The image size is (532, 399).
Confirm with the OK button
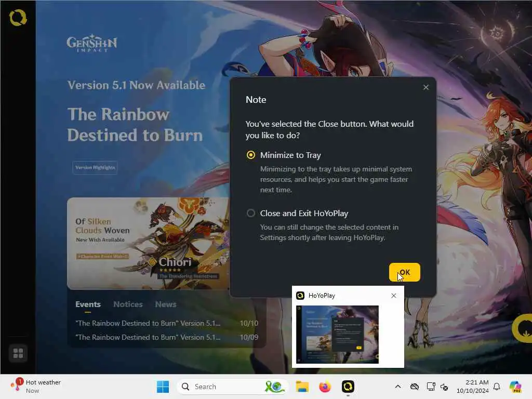(x=404, y=272)
